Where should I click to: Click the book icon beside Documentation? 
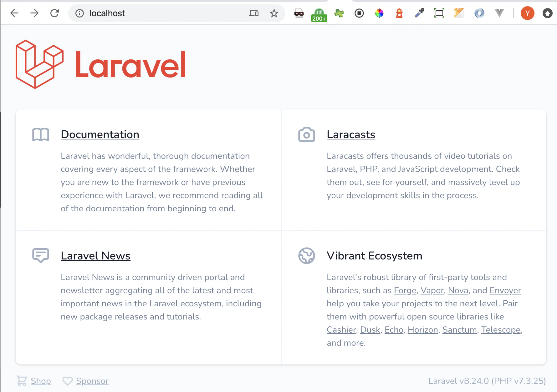[41, 135]
